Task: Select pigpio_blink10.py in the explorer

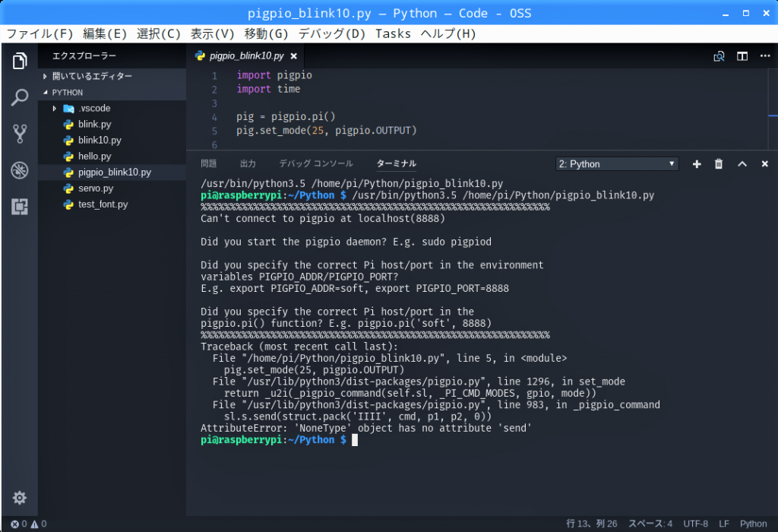Action: point(112,173)
